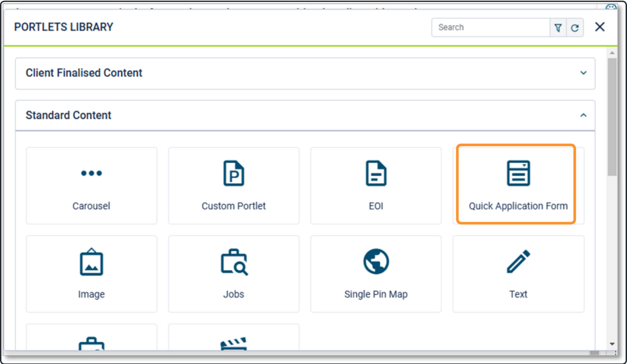Collapse the Standard Content section
Viewport: 627px width, 364px height.
pos(584,115)
